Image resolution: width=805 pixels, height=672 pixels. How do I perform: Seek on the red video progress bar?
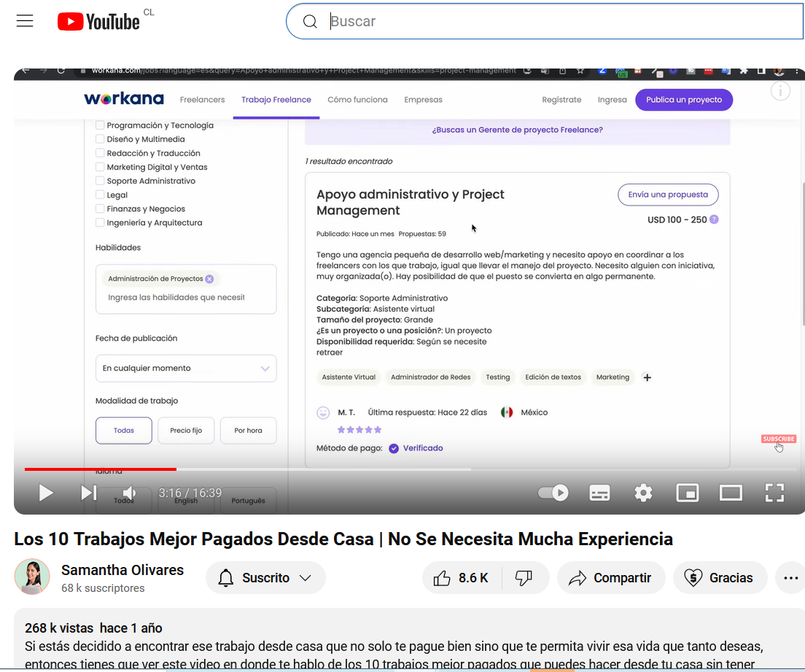[101, 469]
